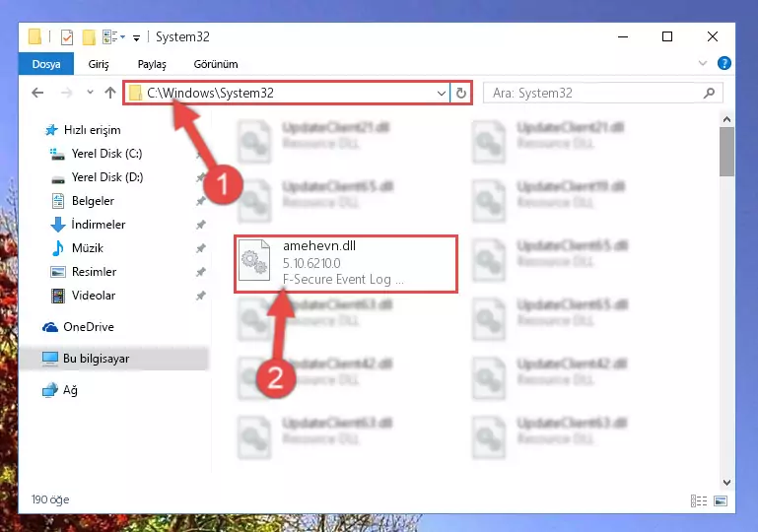Open the Görünüm ribbon tab

click(216, 64)
